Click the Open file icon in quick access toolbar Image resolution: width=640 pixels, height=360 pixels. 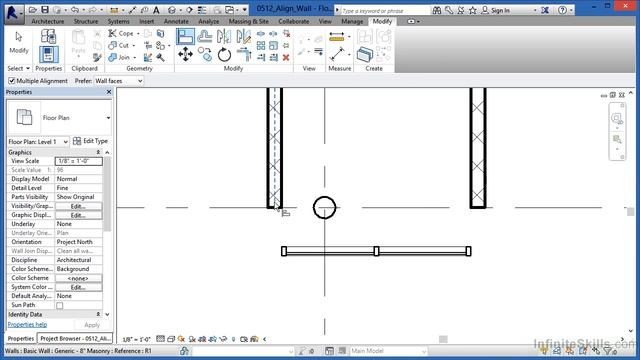tap(33, 10)
